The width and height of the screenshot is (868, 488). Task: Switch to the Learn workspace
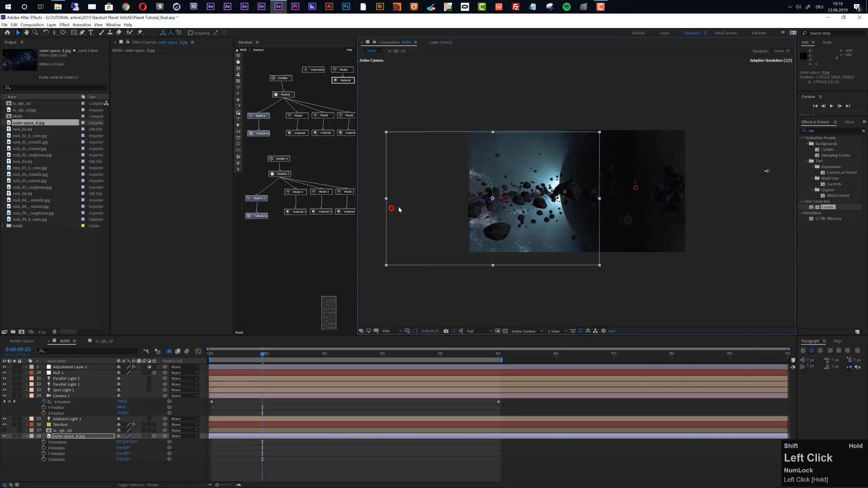point(664,33)
